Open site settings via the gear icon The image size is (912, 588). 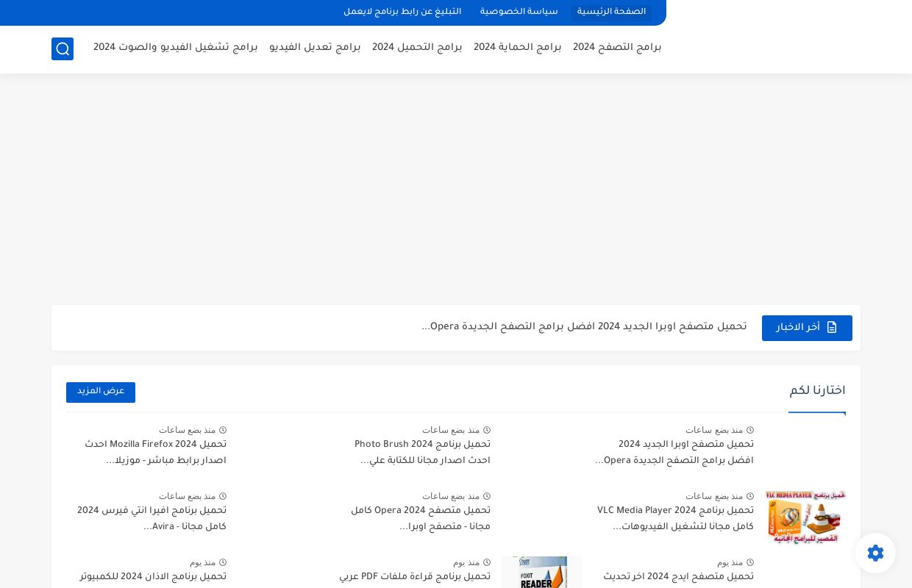click(x=875, y=553)
